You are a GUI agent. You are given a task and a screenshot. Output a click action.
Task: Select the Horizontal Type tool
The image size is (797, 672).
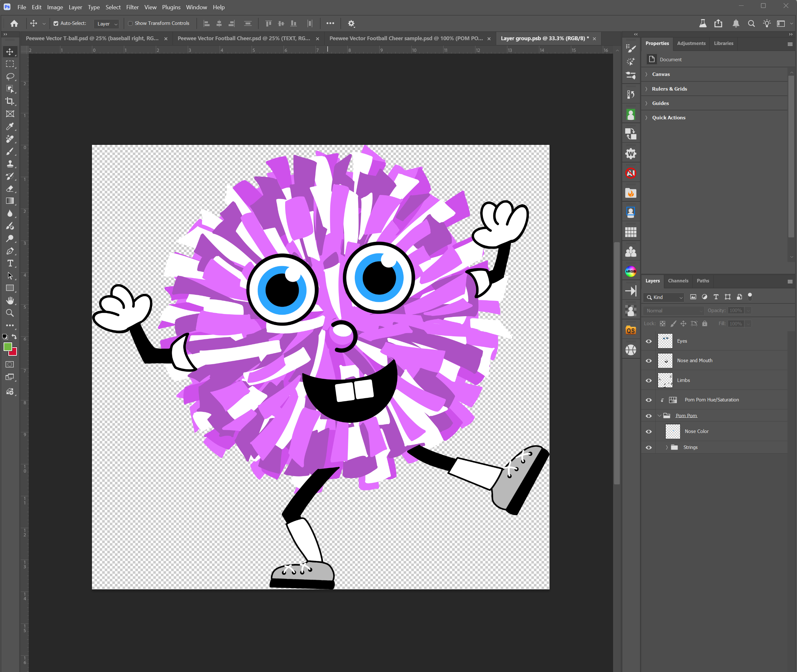click(x=10, y=263)
